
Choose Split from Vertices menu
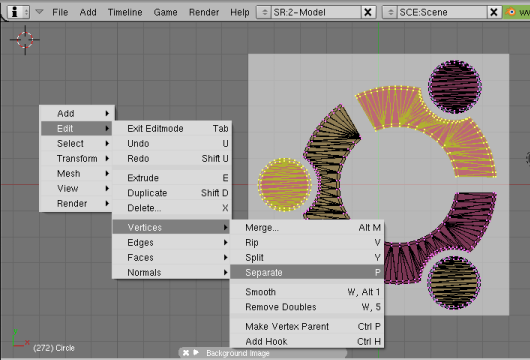point(307,258)
